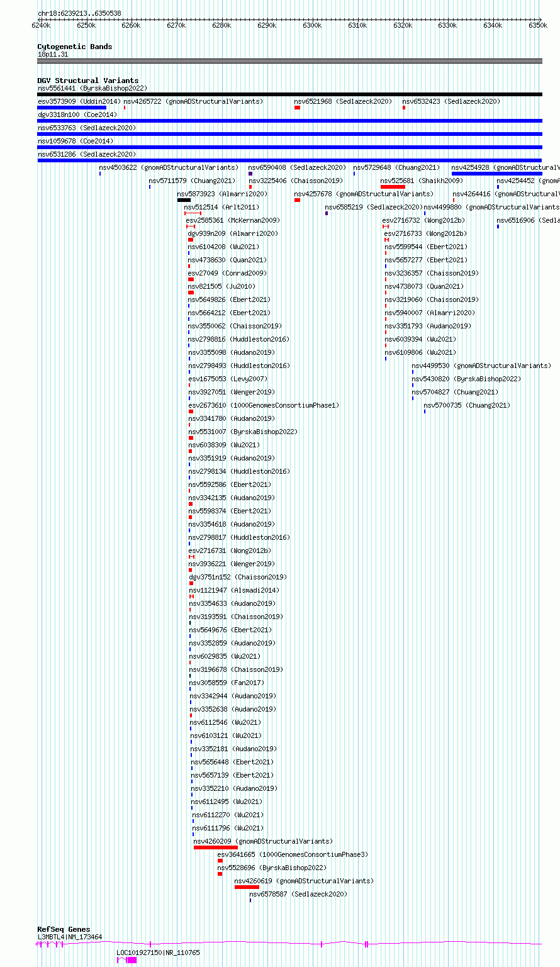Open dgv3318n100 (Coe2014) label
560x967 pixels.
77,115
